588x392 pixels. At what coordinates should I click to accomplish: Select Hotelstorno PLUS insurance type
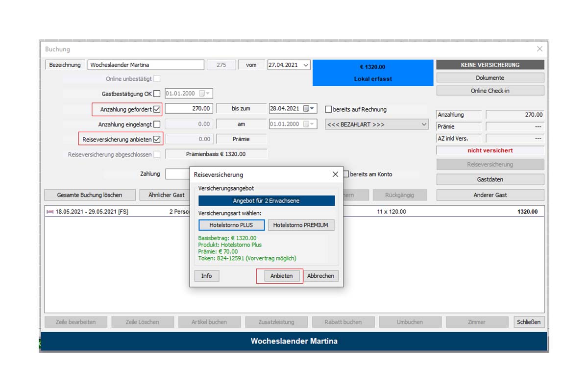(x=231, y=225)
